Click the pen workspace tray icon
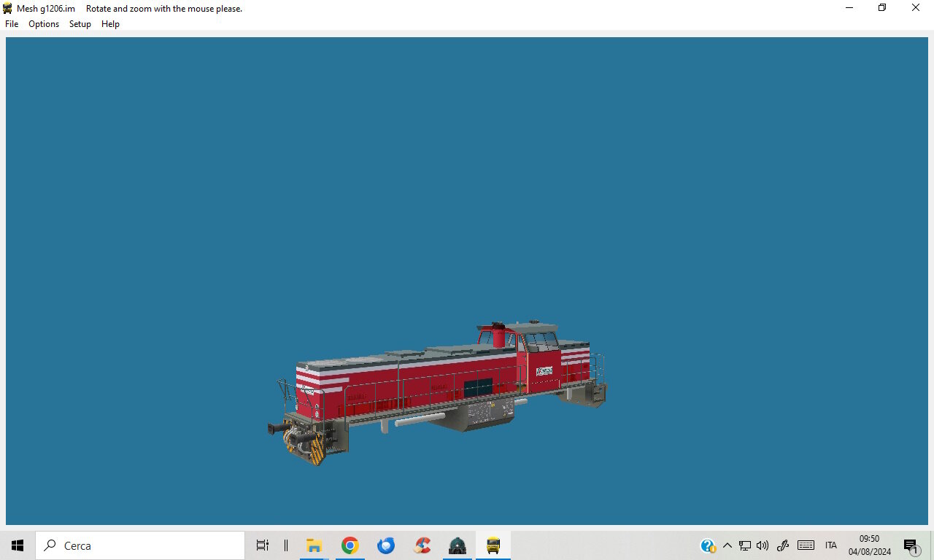The image size is (934, 560). (x=783, y=545)
